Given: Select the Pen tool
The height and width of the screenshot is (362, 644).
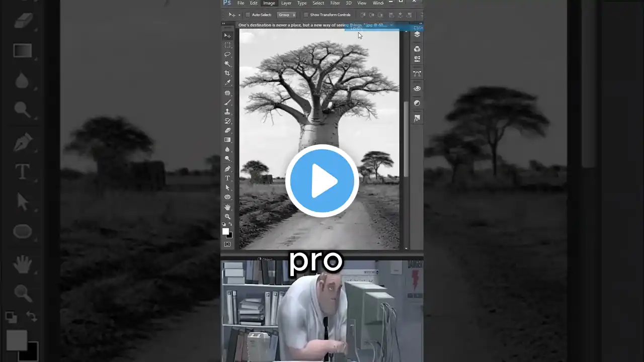Looking at the screenshot, I should click(227, 169).
